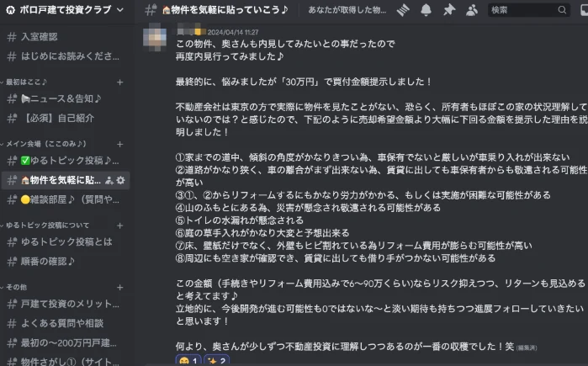Click the message author's avatar
Image resolution: width=588 pixels, height=366 pixels.
(155, 37)
